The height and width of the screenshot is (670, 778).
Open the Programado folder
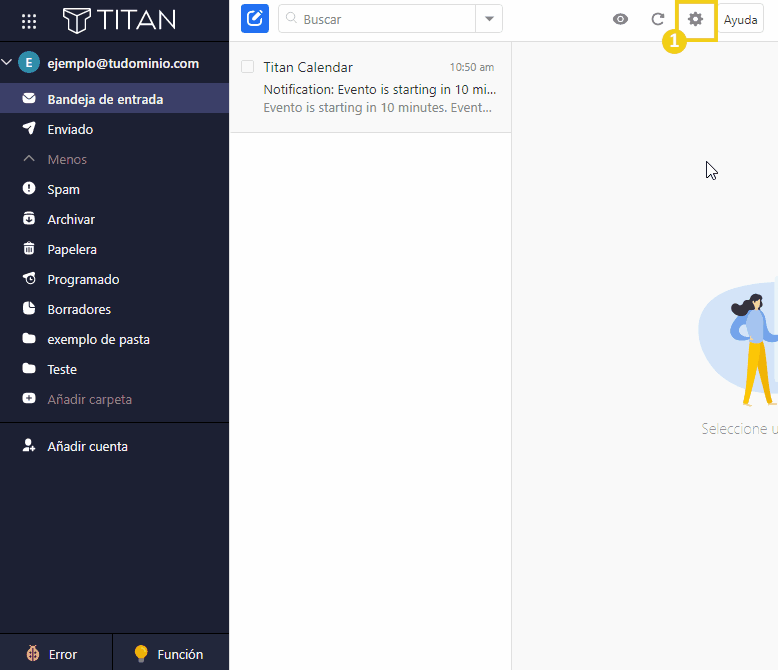point(114,279)
